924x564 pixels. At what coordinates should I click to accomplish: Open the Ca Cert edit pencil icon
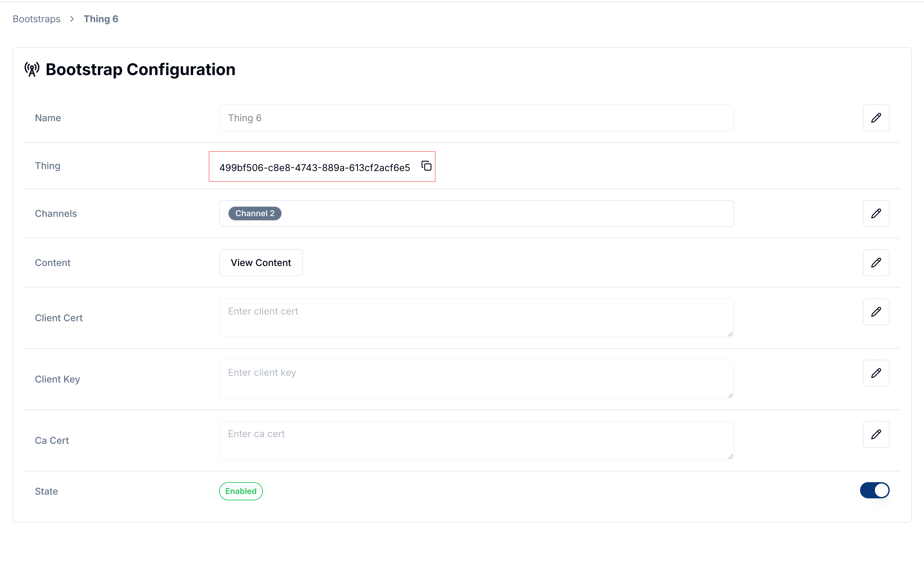[876, 434]
